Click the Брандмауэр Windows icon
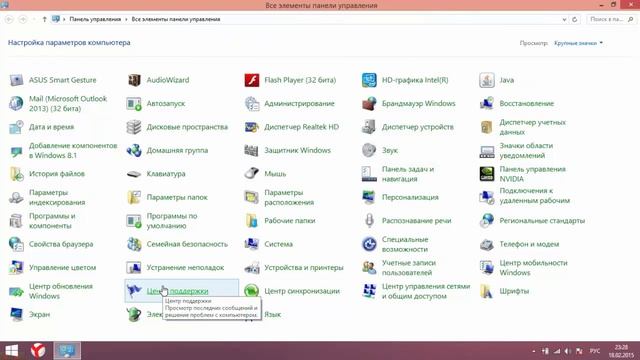Screen dimensions: 640x360 point(369,103)
